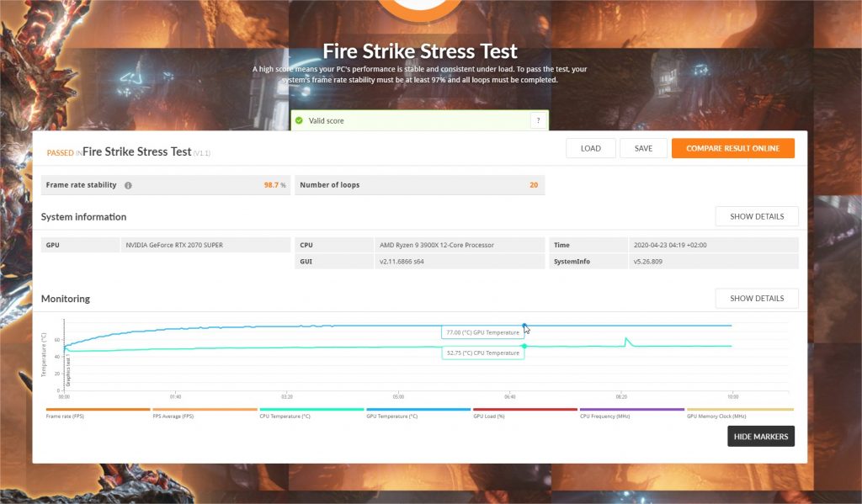Click the CPU temperature marker on graph

524,347
